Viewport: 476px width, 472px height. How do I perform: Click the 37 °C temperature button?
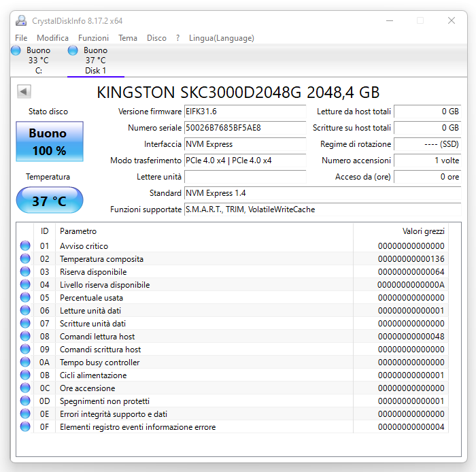[50, 201]
